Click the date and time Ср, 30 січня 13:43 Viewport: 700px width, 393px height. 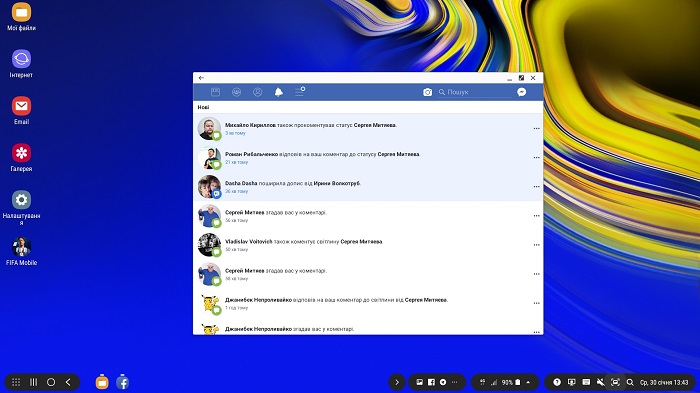[664, 382]
